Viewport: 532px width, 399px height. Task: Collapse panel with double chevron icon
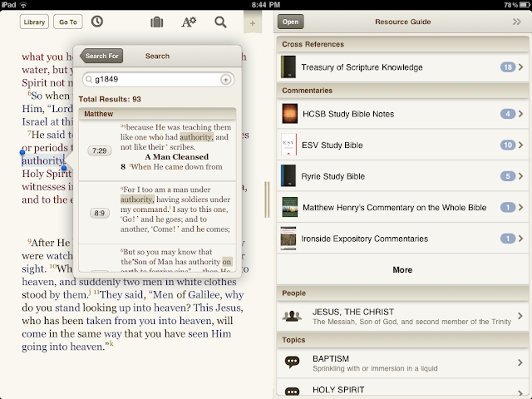point(516,22)
